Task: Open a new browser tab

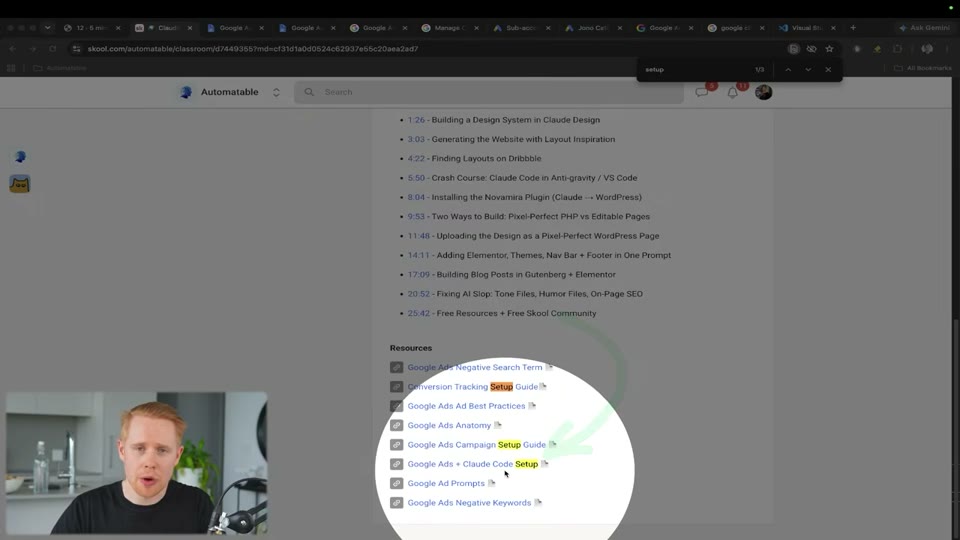Action: coord(853,28)
